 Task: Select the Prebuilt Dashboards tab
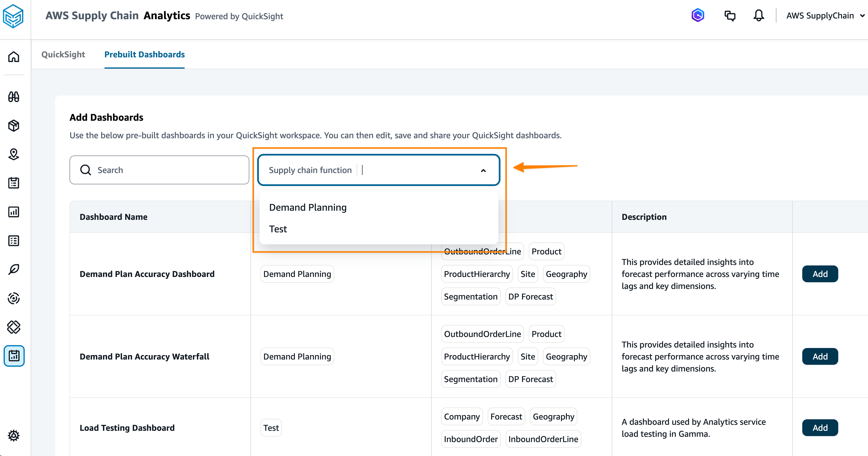click(144, 54)
